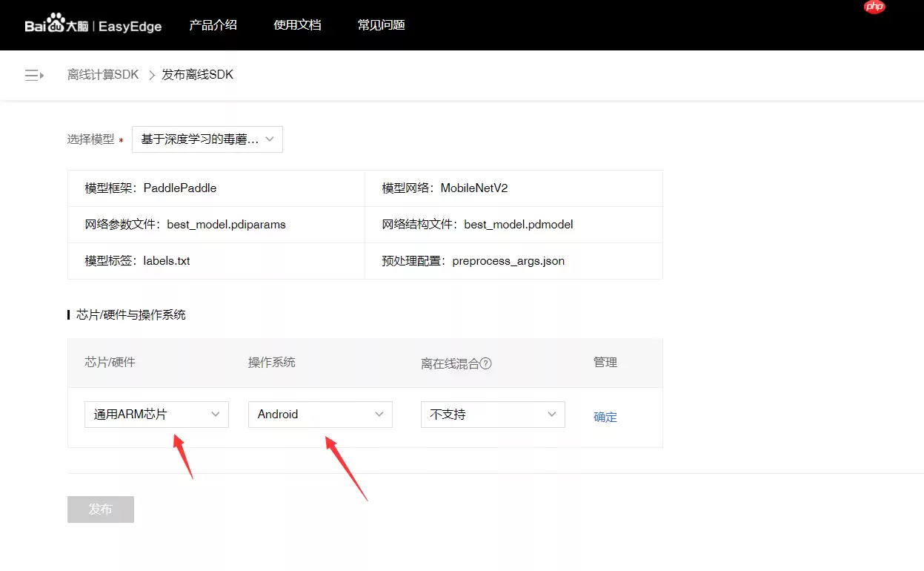The image size is (924, 571).
Task: Open the 产品介绍 menu item
Action: pyautogui.click(x=213, y=24)
